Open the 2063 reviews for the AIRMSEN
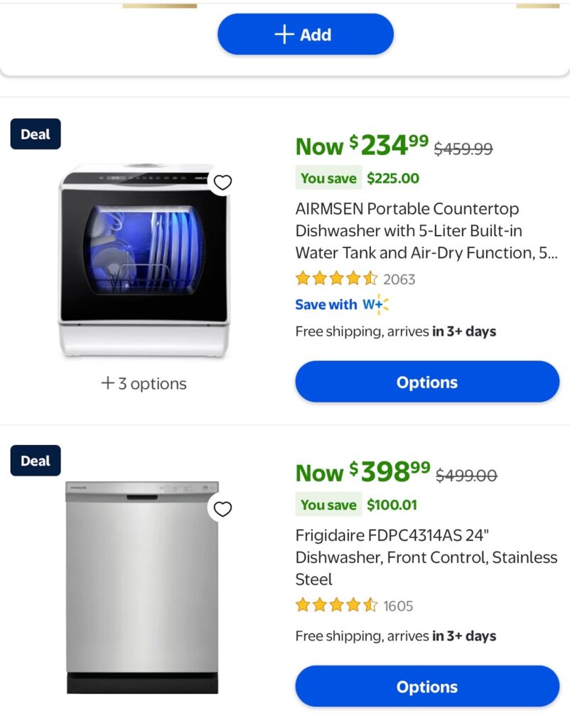This screenshot has width=570, height=728. coord(399,279)
